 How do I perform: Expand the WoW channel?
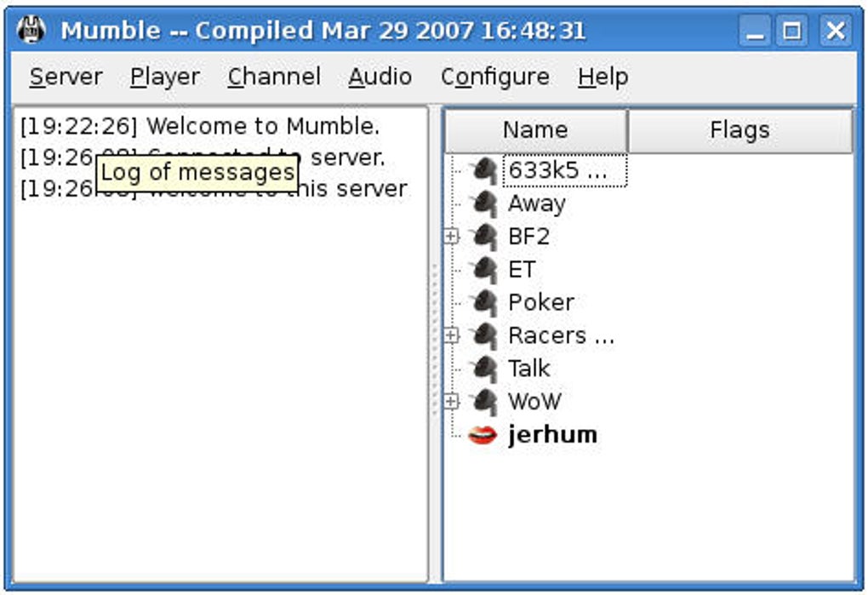451,401
